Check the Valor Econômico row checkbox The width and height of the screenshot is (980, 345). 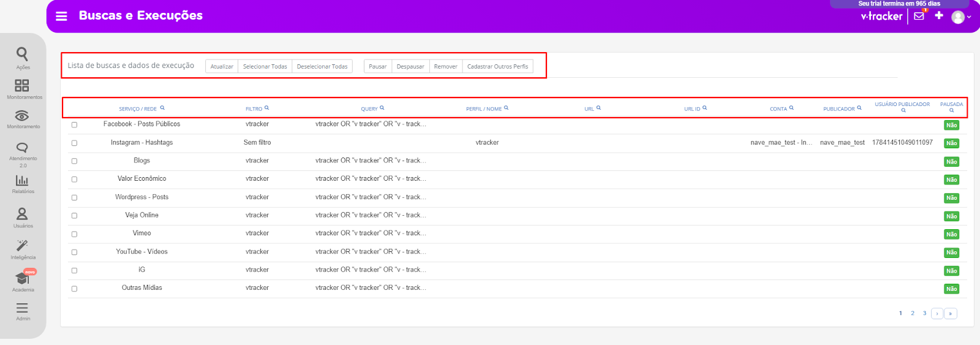[x=74, y=180]
